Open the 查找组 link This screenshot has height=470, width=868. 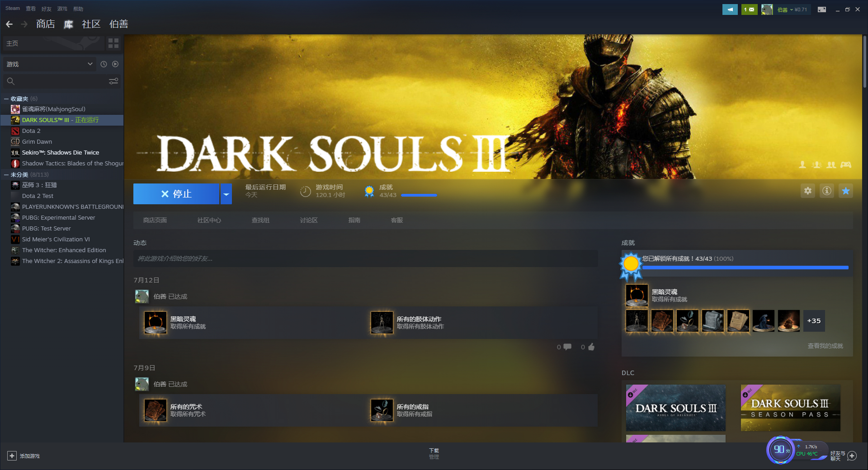coord(260,220)
